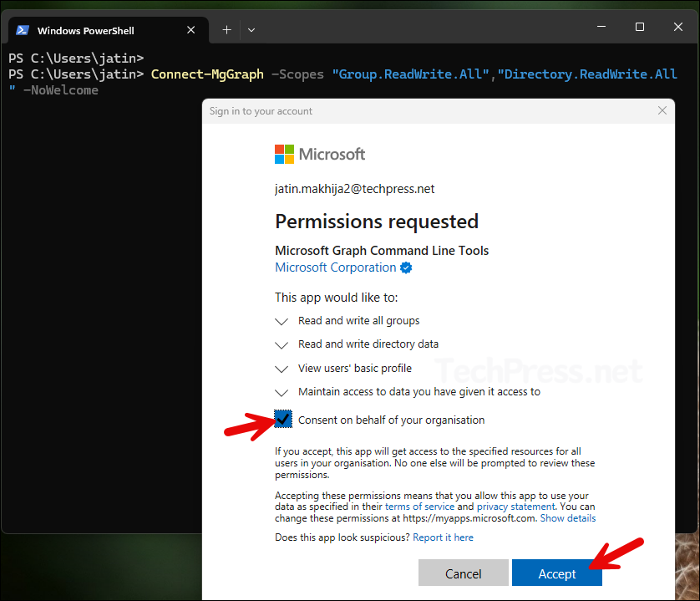This screenshot has width=700, height=601.
Task: Open the terms of service link
Action: pos(420,507)
